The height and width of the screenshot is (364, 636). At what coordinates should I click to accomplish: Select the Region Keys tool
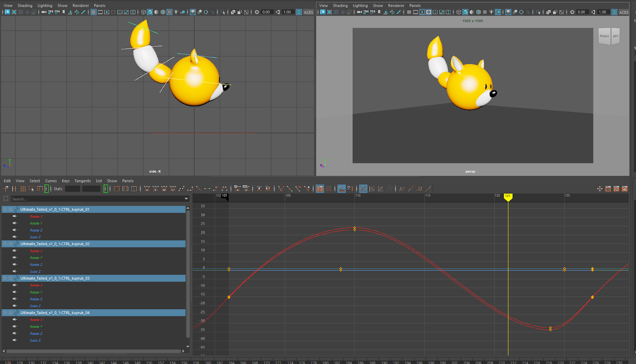pyautogui.click(x=31, y=189)
